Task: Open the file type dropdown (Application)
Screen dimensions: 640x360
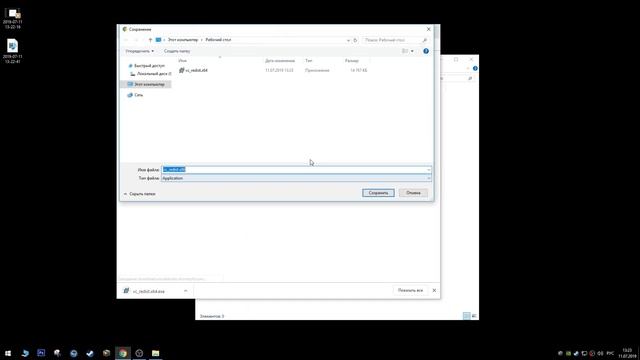Action: (296, 178)
